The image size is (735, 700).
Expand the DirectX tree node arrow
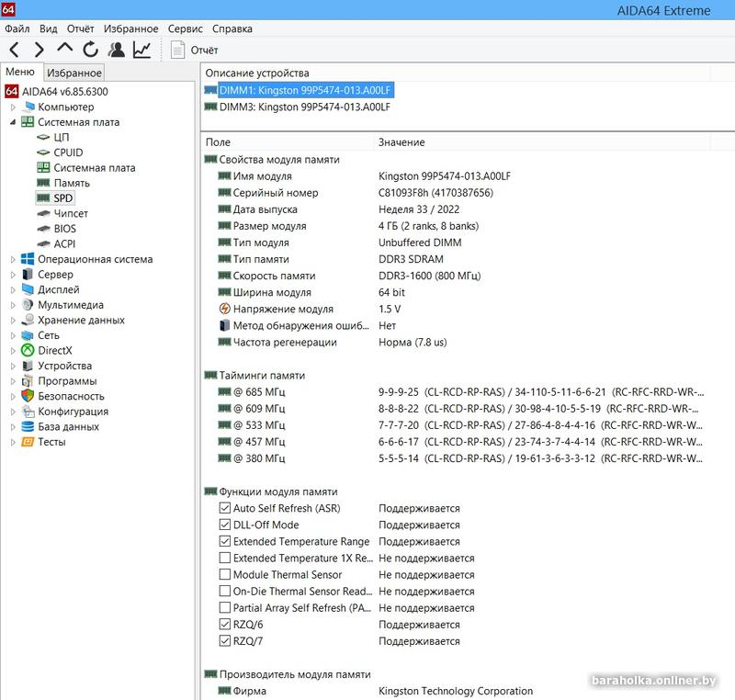coord(13,351)
